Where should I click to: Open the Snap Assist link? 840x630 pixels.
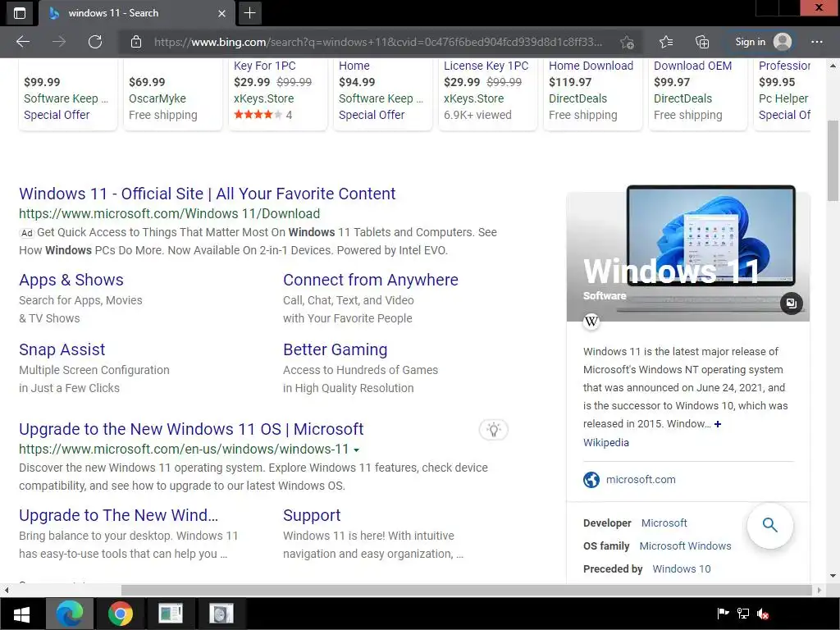[x=62, y=349]
